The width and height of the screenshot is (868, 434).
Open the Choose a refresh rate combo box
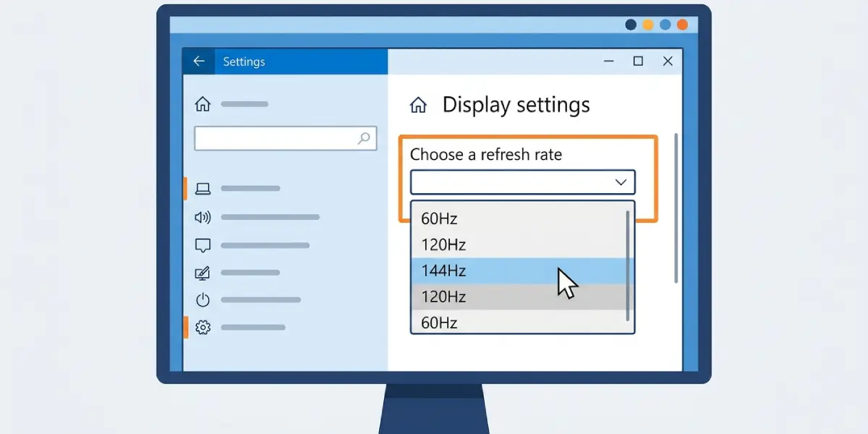click(x=522, y=182)
